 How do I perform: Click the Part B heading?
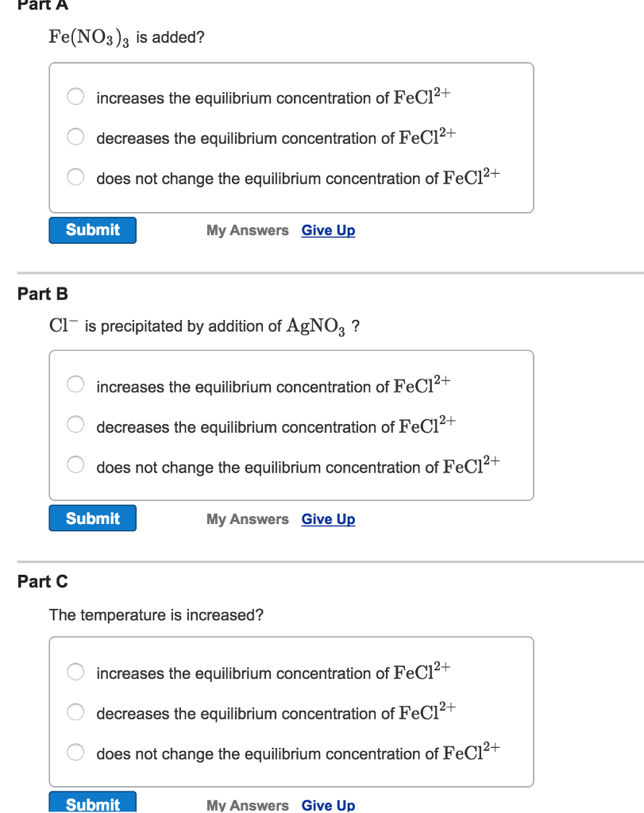pyautogui.click(x=42, y=294)
